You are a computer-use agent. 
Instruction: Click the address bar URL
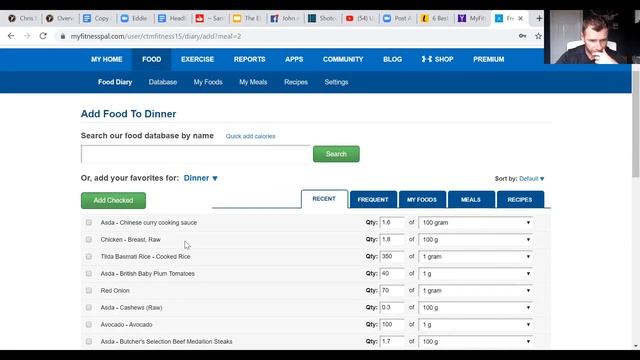pyautogui.click(x=156, y=36)
